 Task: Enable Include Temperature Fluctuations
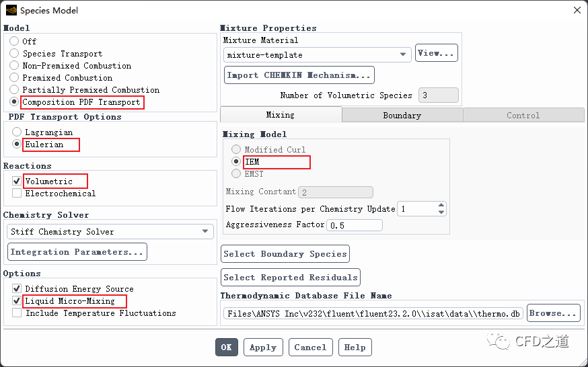17,313
